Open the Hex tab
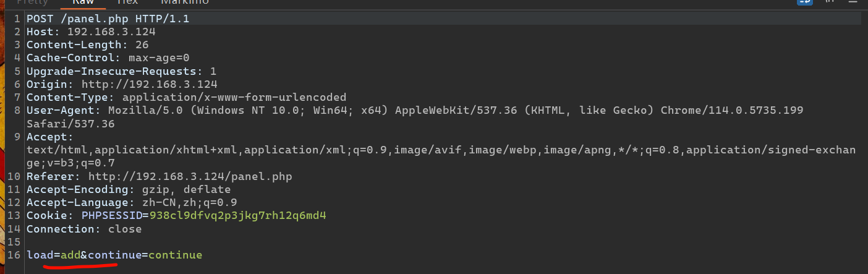The height and width of the screenshot is (274, 868). 127,2
